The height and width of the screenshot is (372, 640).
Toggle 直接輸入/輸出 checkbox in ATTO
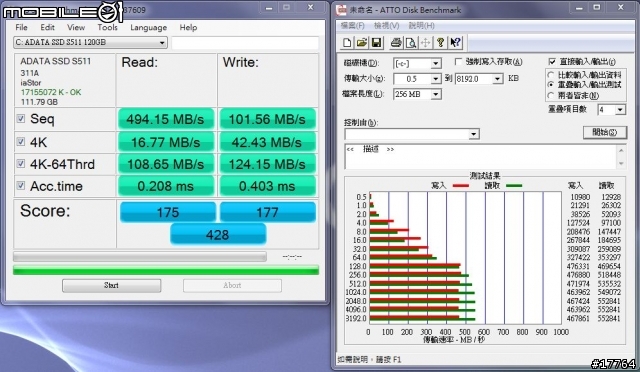point(552,62)
